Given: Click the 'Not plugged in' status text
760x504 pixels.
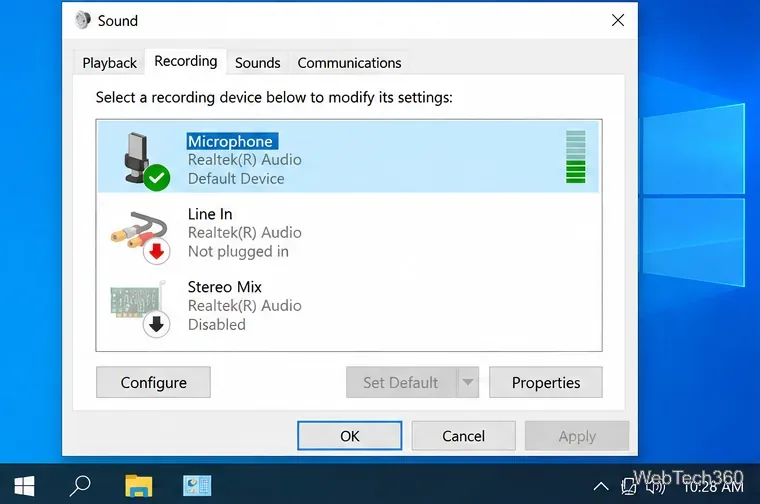Looking at the screenshot, I should tap(238, 252).
